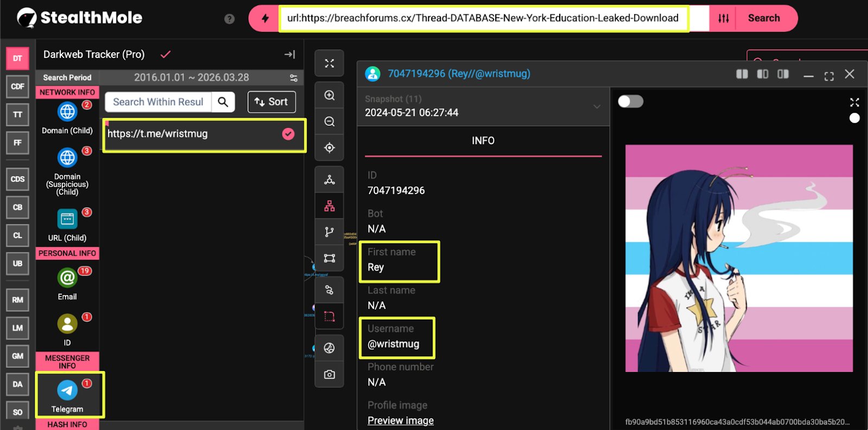The image size is (868, 430).
Task: Open the Preview image link
Action: 400,421
